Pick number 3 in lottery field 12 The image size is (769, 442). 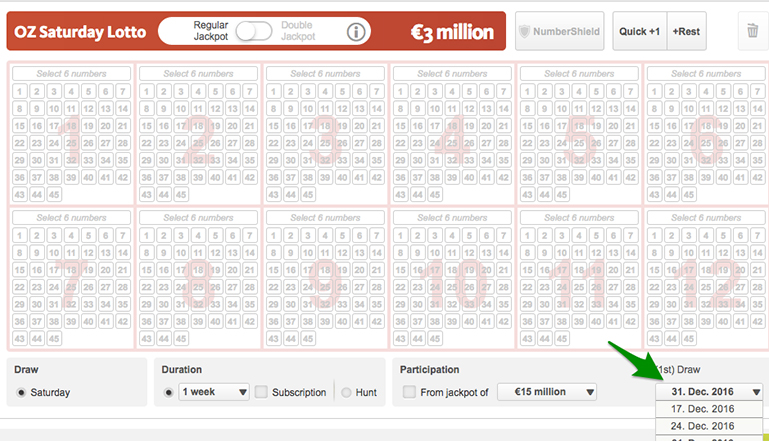pyautogui.click(x=689, y=235)
